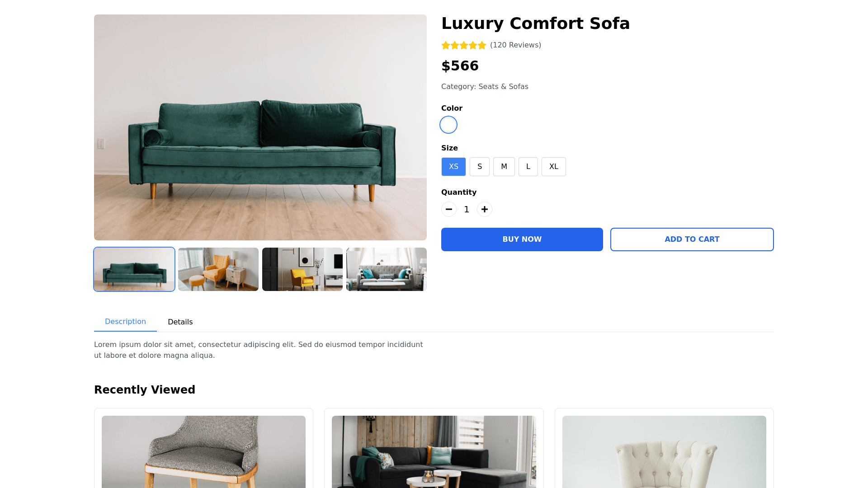
Task: Click the first rating star
Action: pos(446,45)
